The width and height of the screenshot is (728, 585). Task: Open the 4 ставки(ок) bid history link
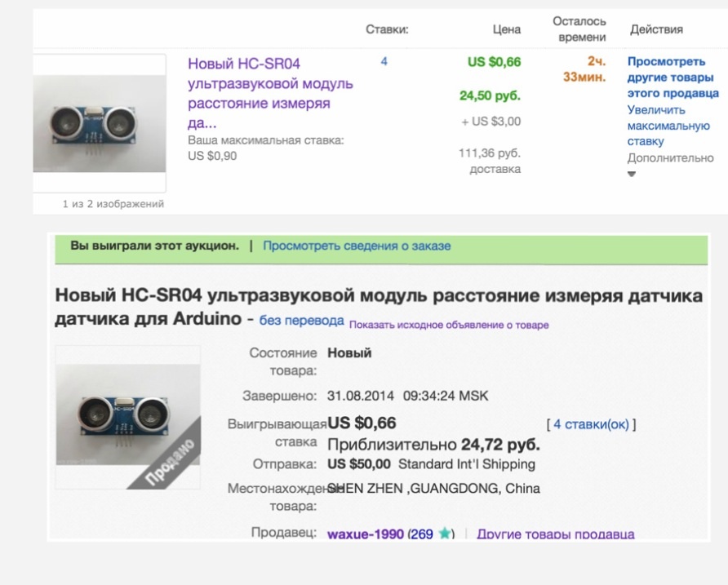pos(591,424)
